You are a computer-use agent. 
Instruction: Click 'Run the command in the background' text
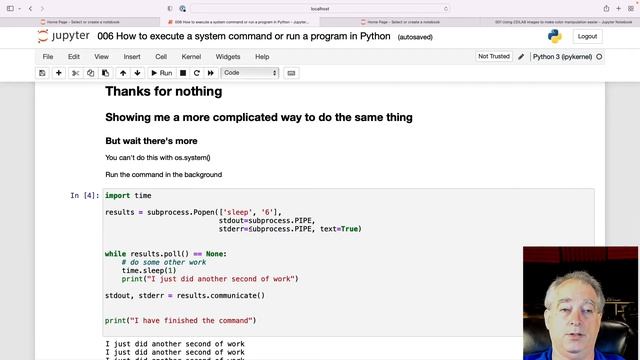(164, 175)
